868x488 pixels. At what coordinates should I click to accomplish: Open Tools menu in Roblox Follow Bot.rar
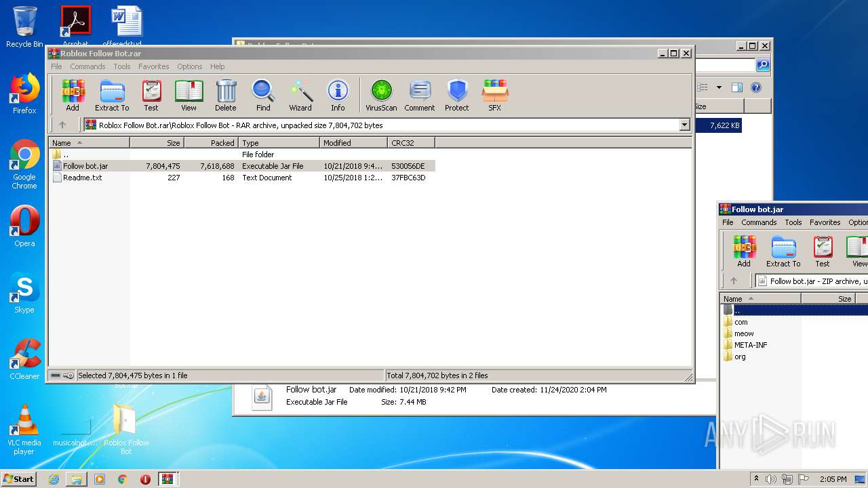point(122,66)
